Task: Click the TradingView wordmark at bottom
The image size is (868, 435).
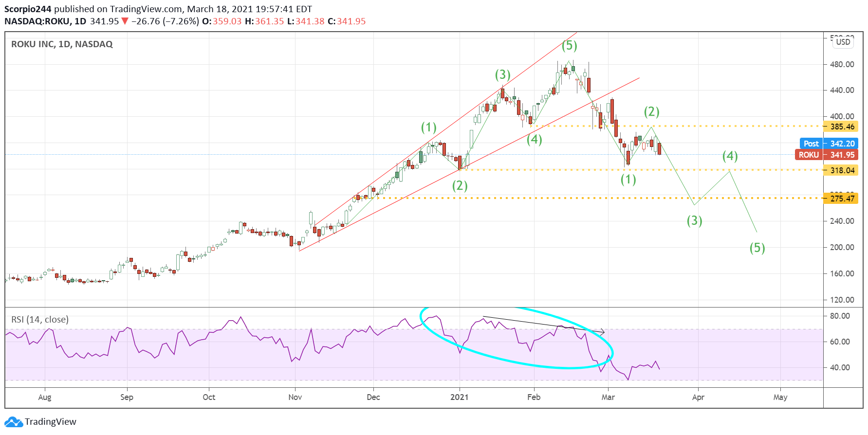Action: click(x=51, y=422)
